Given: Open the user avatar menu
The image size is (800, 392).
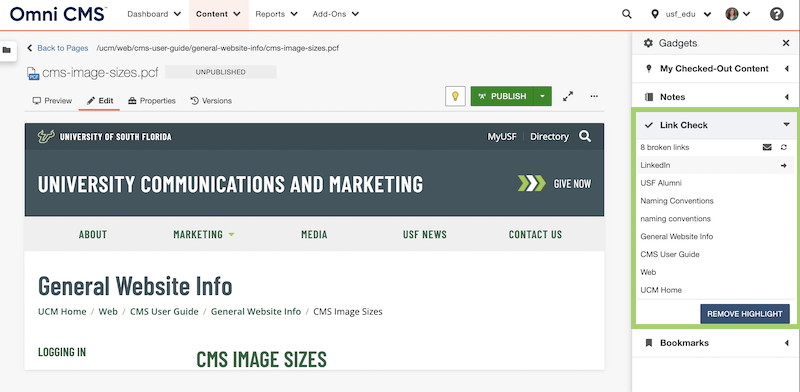Looking at the screenshot, I should click(738, 14).
